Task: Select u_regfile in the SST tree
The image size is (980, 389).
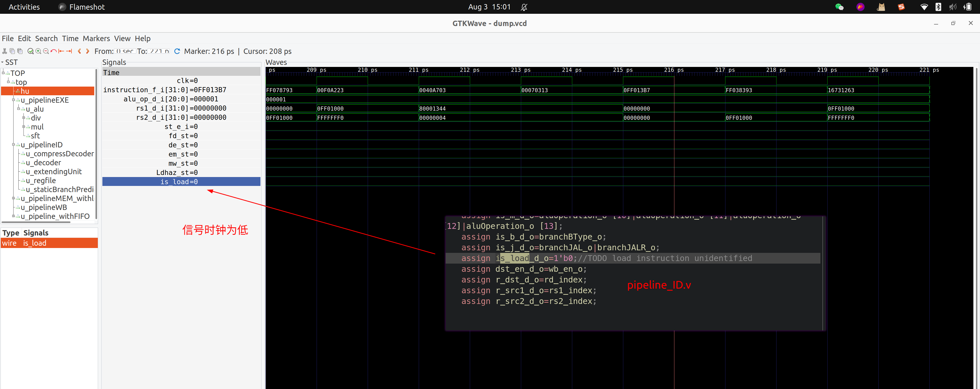Action: (x=41, y=180)
